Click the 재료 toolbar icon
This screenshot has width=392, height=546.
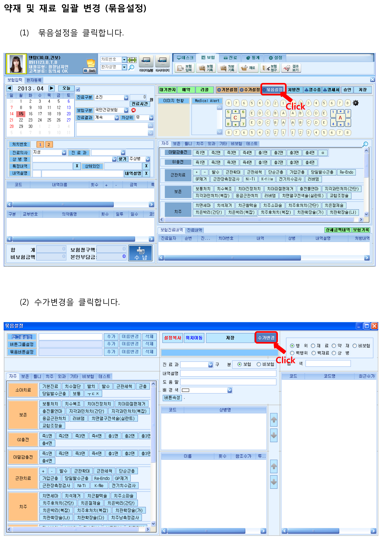click(x=249, y=68)
